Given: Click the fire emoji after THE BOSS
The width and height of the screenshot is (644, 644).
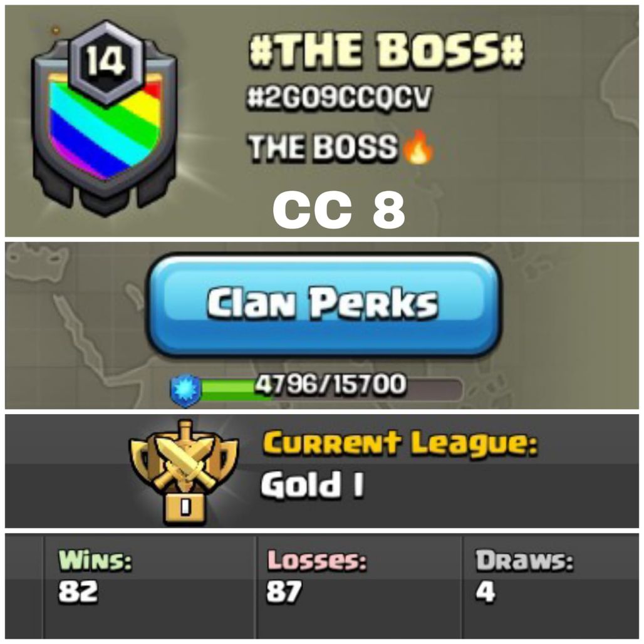Looking at the screenshot, I should pyautogui.click(x=418, y=147).
